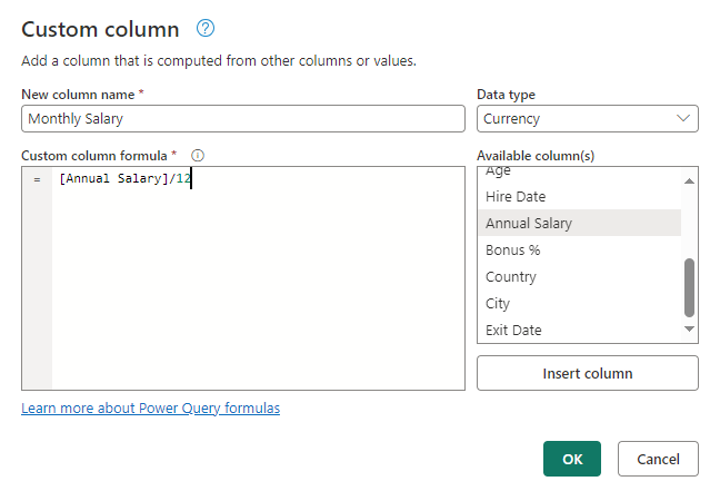Select Age in available columns

coord(579,173)
